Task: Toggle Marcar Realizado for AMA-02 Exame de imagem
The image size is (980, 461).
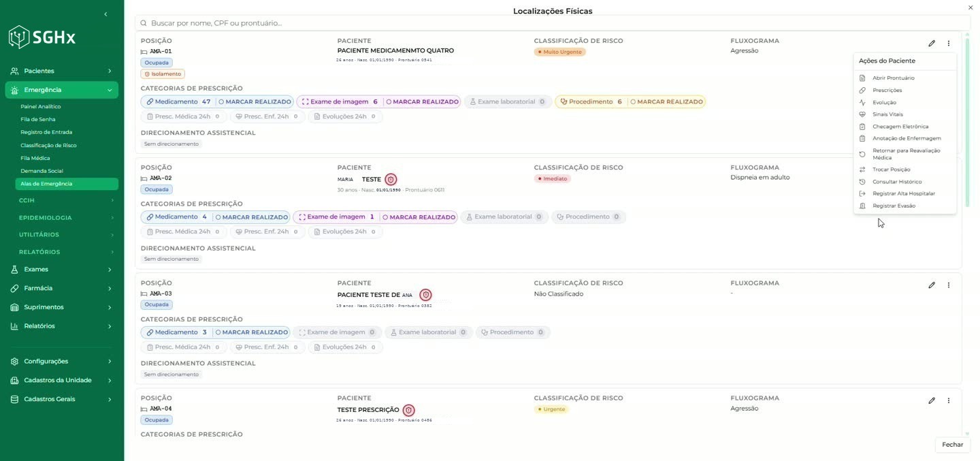Action: (419, 217)
